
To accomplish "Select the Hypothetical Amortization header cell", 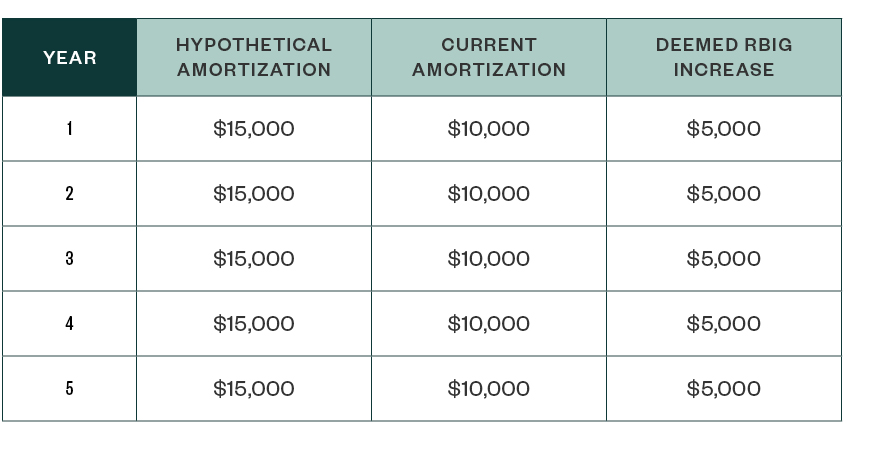I will (253, 58).
